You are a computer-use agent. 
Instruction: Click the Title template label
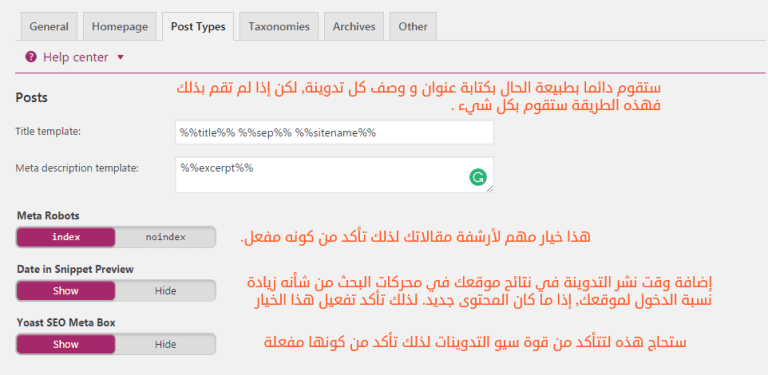(x=48, y=131)
